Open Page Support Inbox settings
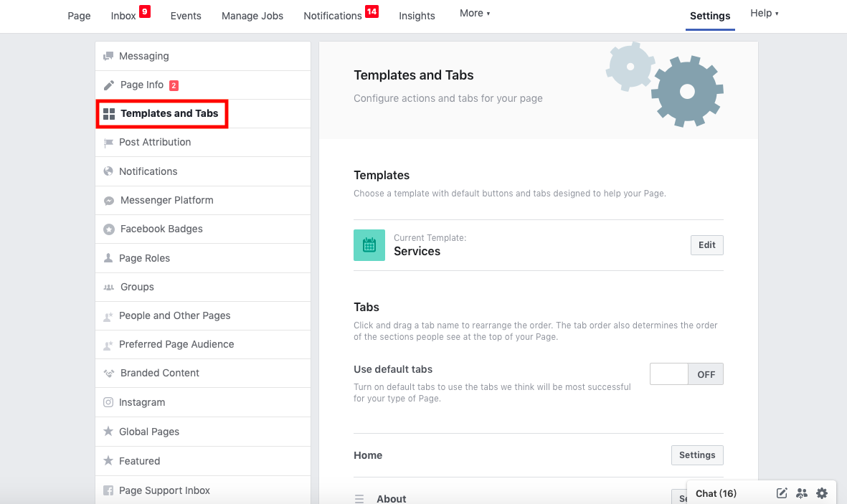Viewport: 847px width, 504px height. [164, 490]
